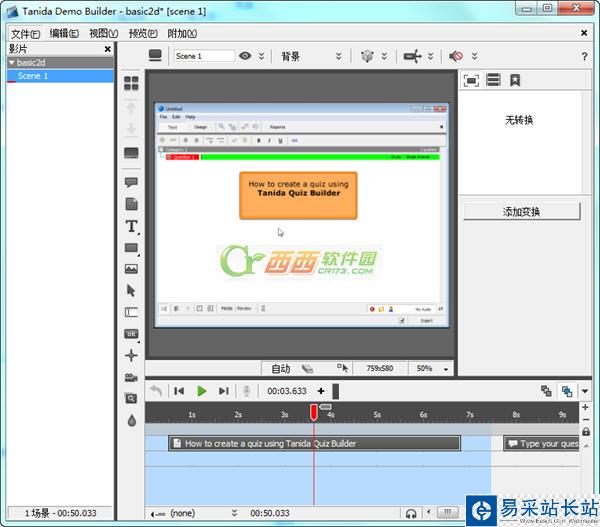
Task: Zoom in timeline with plus button
Action: coord(585,407)
